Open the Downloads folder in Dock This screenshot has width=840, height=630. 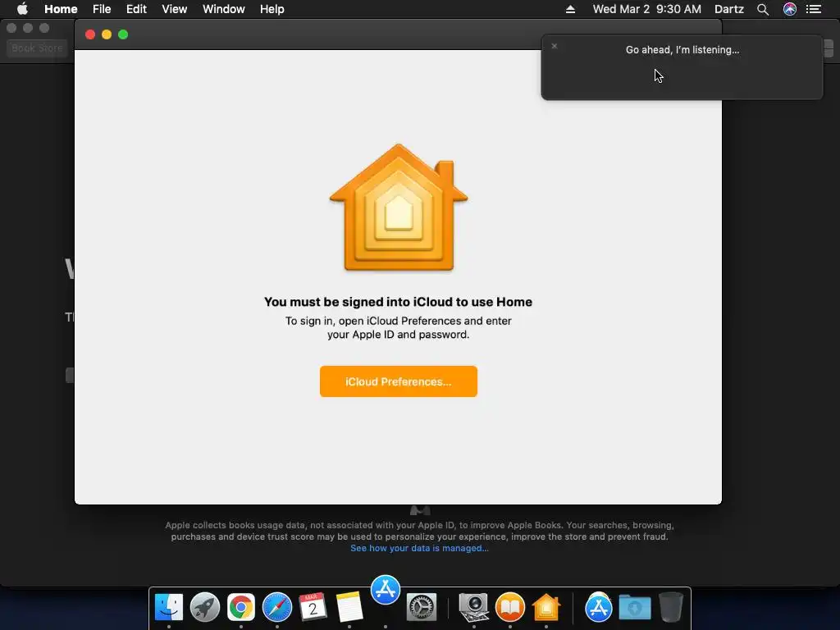point(635,607)
